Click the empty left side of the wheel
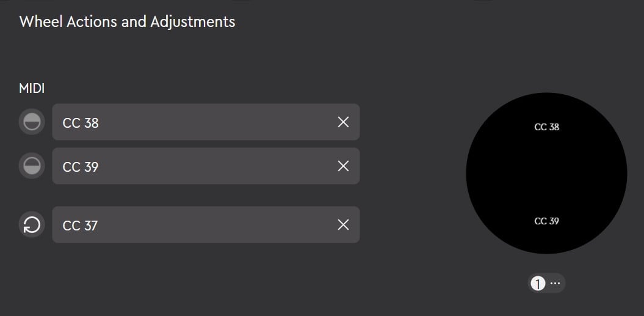This screenshot has width=644, height=316. 488,174
